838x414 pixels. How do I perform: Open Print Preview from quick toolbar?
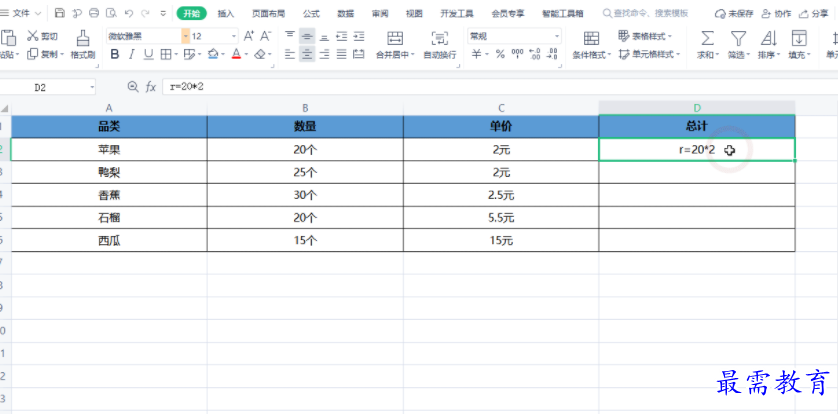tap(111, 13)
